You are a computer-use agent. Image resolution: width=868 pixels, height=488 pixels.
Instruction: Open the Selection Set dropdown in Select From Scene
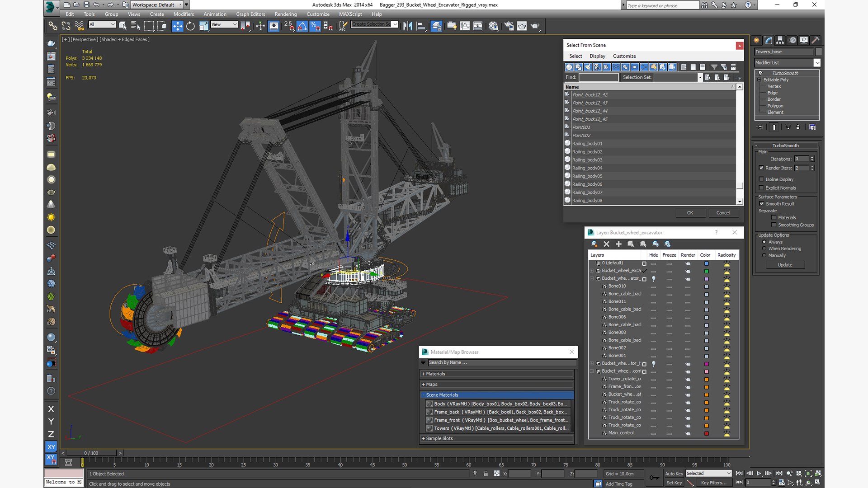(700, 77)
